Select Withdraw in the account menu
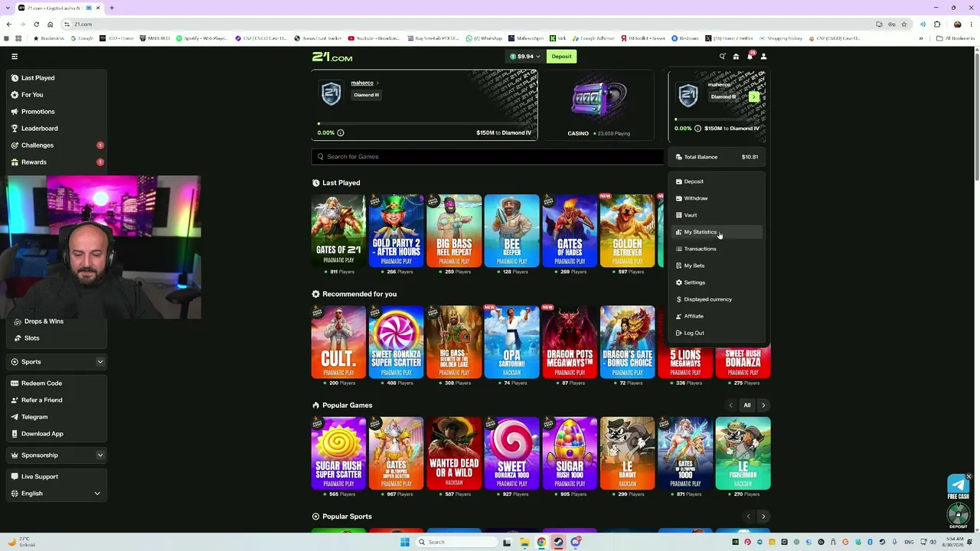The width and height of the screenshot is (980, 551). tap(717, 198)
